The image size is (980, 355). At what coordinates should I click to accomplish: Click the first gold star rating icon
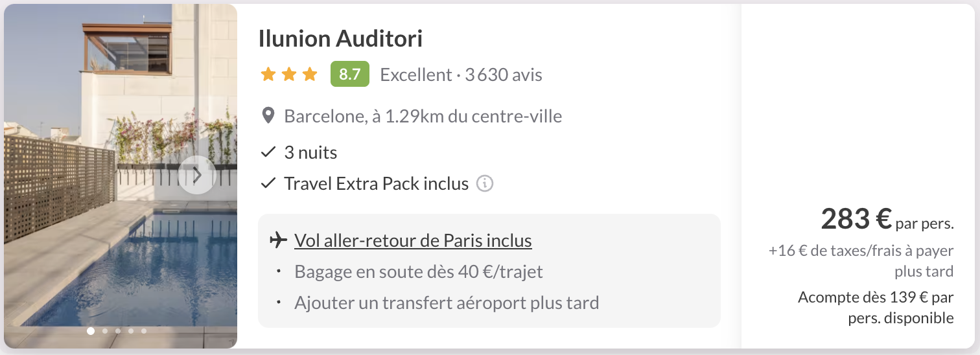pyautogui.click(x=268, y=74)
